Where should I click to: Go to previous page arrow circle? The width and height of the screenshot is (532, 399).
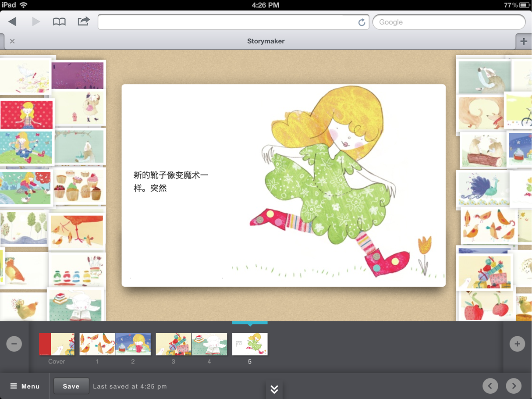coord(490,386)
